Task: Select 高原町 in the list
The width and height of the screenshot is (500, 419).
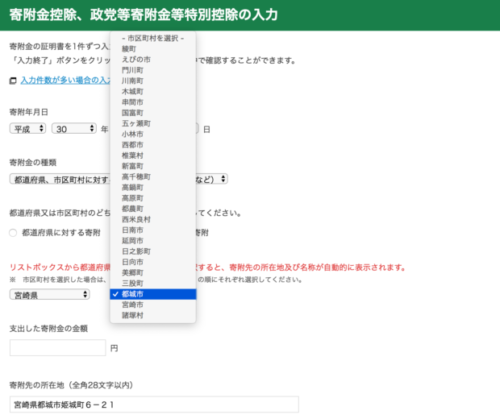Action: [153, 198]
